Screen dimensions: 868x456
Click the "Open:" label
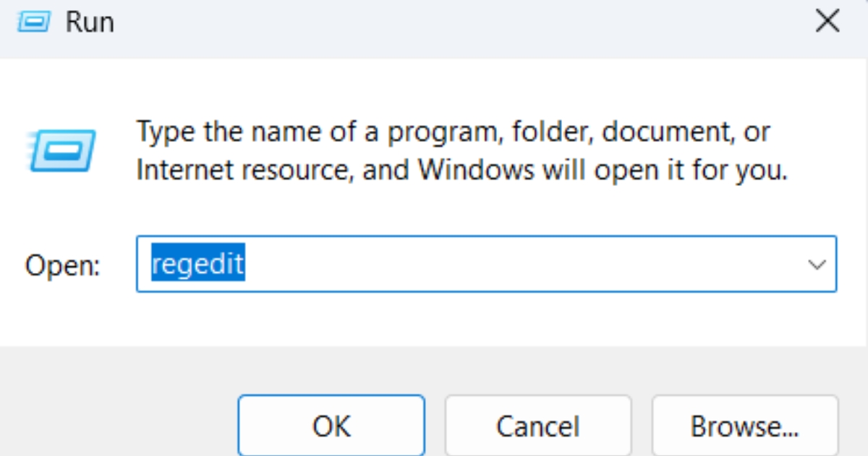tap(62, 266)
